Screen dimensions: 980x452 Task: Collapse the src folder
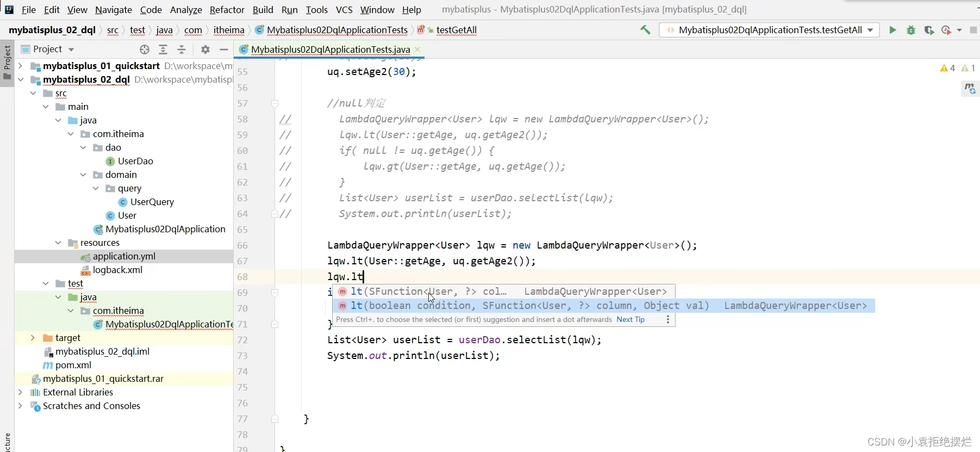(33, 93)
